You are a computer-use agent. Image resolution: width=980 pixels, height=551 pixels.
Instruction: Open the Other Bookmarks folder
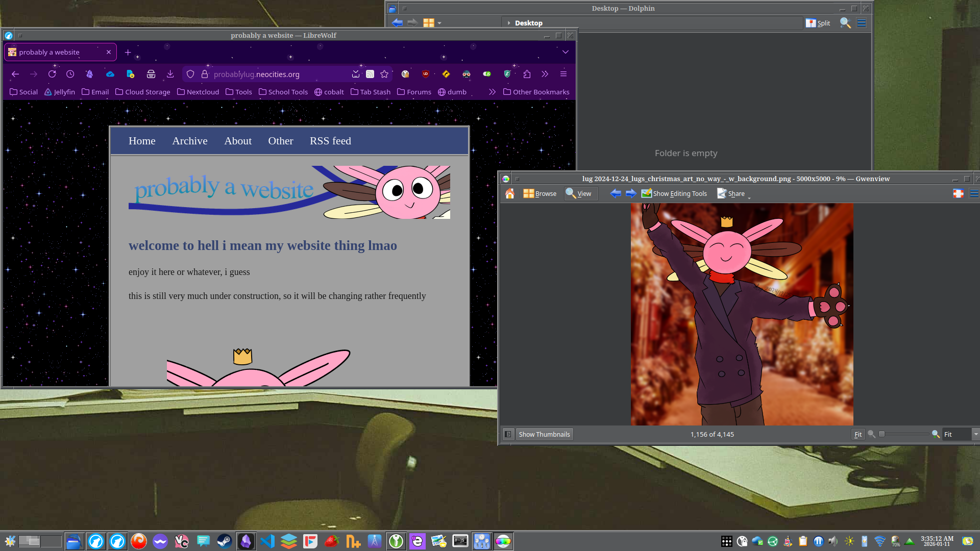(x=536, y=92)
